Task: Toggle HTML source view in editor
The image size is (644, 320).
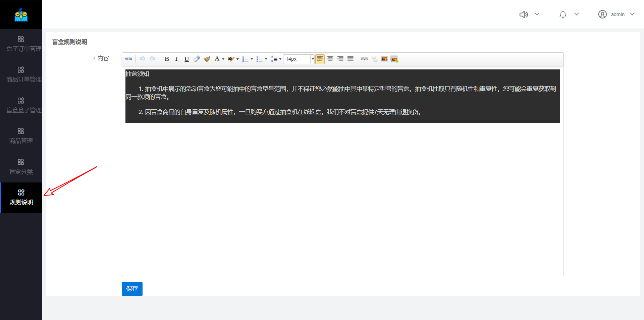Action: [x=128, y=59]
